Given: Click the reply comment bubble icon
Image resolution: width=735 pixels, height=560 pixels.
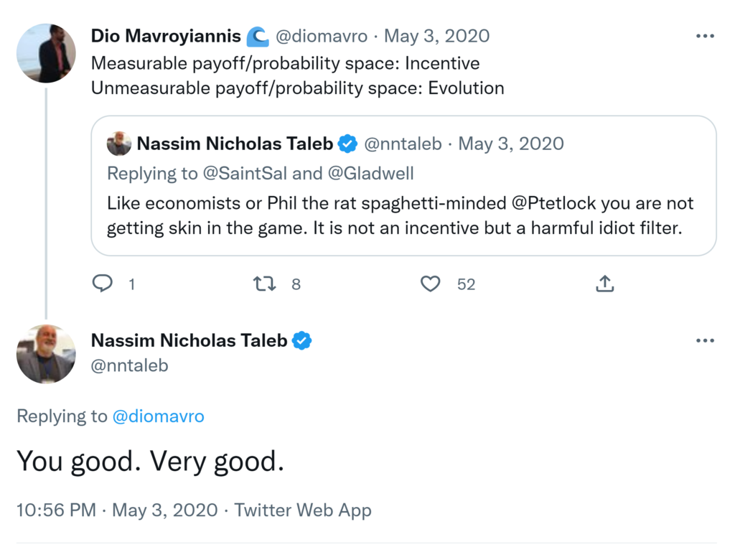Looking at the screenshot, I should (103, 284).
